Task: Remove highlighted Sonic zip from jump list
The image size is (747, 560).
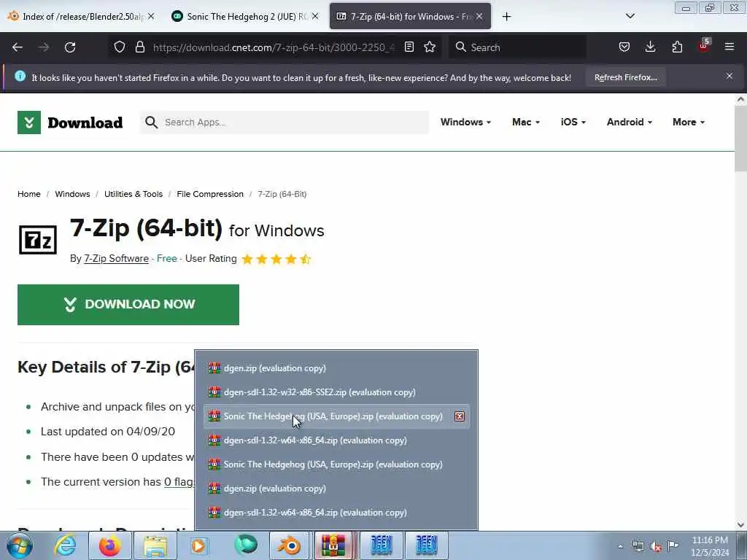Action: (460, 416)
